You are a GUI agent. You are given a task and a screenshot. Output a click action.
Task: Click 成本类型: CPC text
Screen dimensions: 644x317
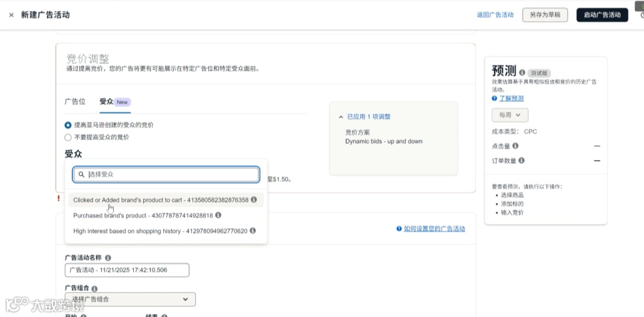[x=514, y=132]
